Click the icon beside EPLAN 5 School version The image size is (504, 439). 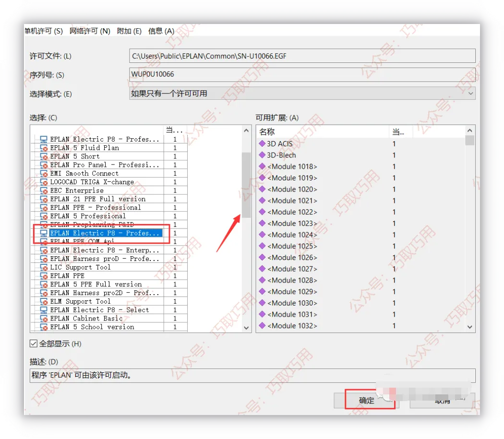click(44, 327)
